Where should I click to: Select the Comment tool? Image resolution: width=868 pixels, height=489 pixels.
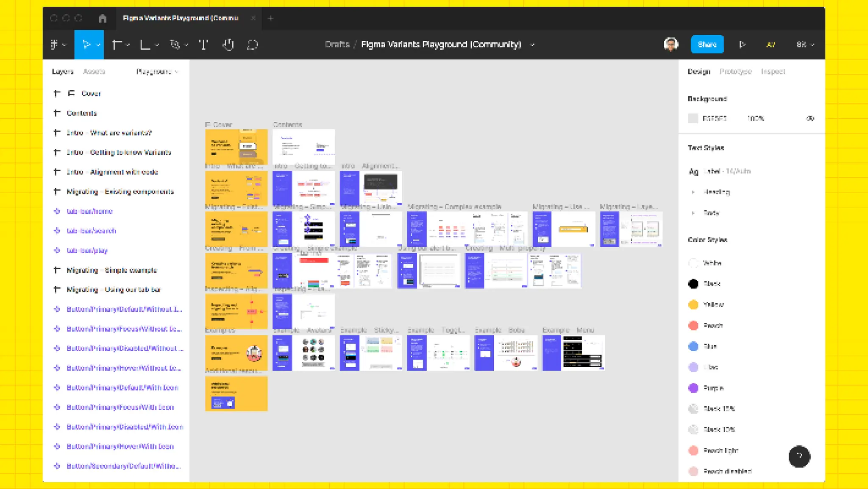pos(253,45)
